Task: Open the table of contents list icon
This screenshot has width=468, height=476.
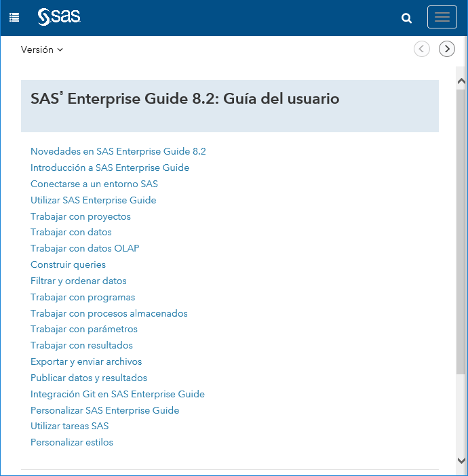Action: tap(14, 18)
